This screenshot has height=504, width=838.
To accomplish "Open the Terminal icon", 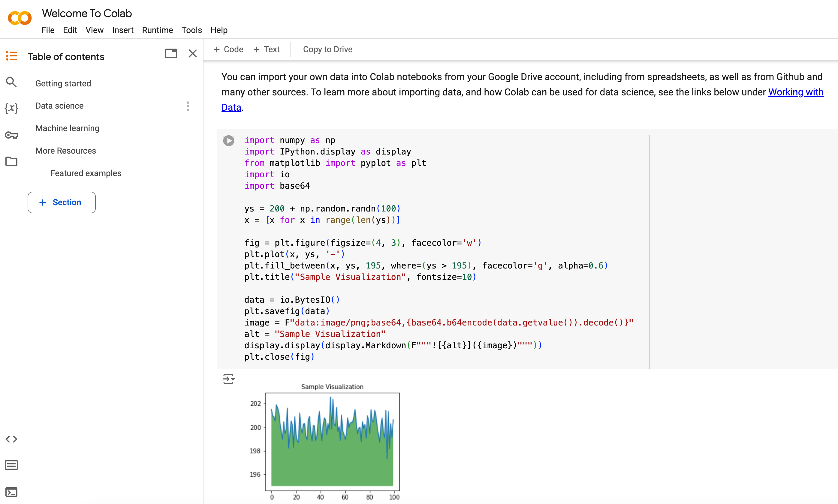I will [x=11, y=492].
